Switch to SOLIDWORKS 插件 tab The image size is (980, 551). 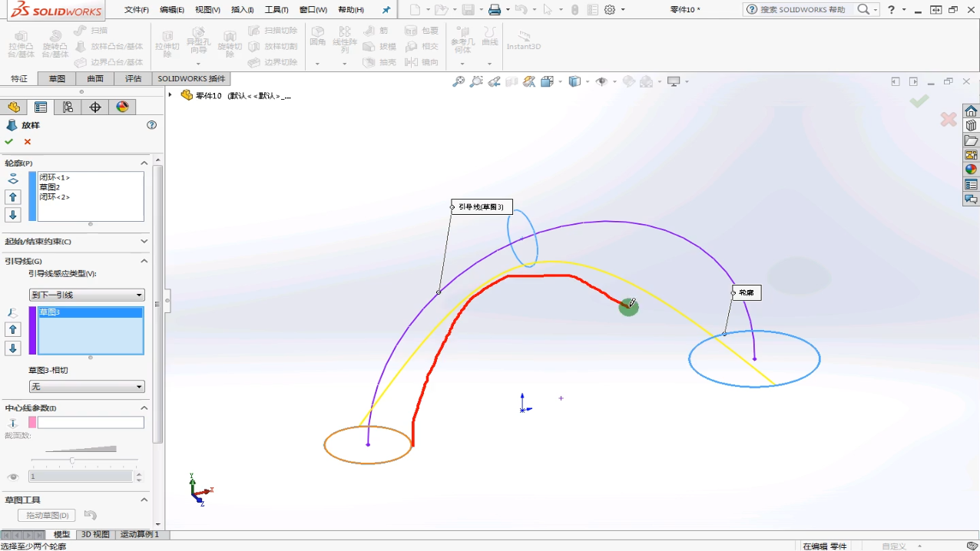[x=192, y=78]
